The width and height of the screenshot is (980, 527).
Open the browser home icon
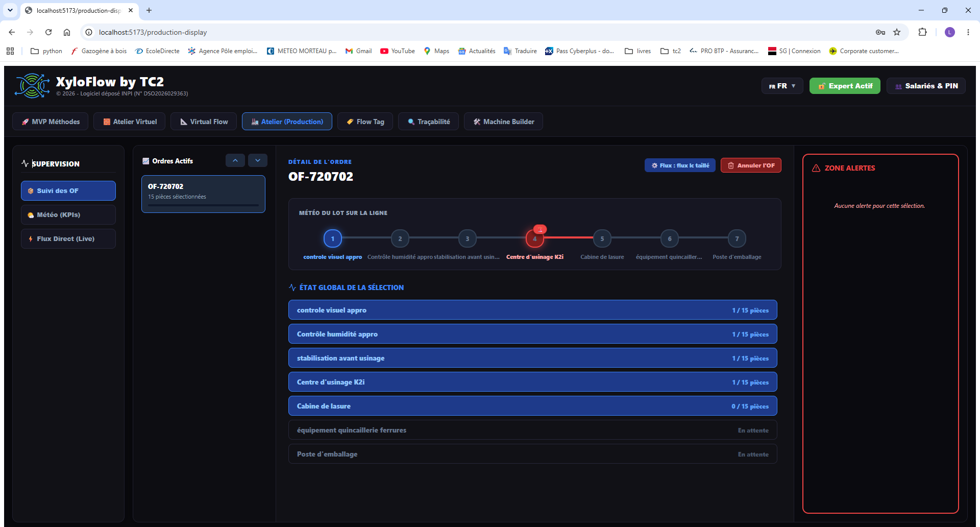67,32
